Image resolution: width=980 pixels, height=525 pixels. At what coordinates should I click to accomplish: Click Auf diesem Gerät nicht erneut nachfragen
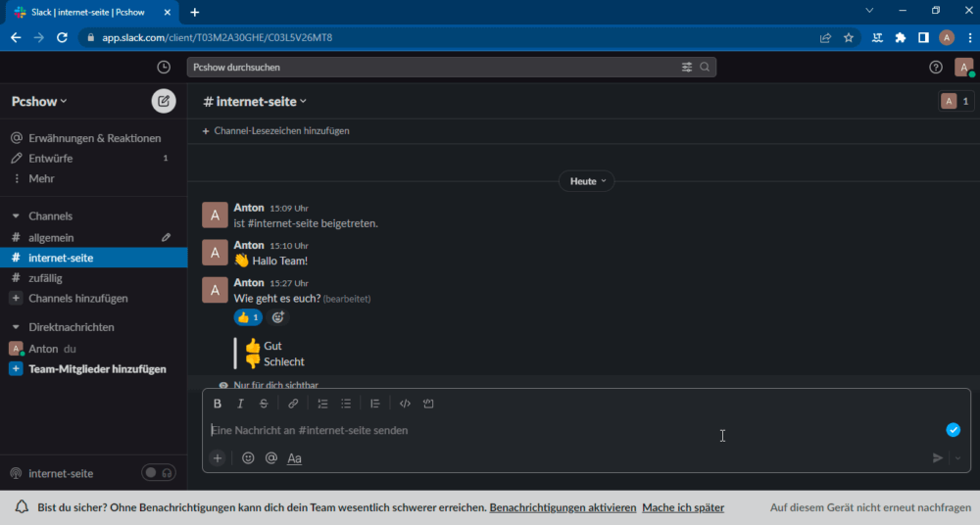click(x=870, y=507)
